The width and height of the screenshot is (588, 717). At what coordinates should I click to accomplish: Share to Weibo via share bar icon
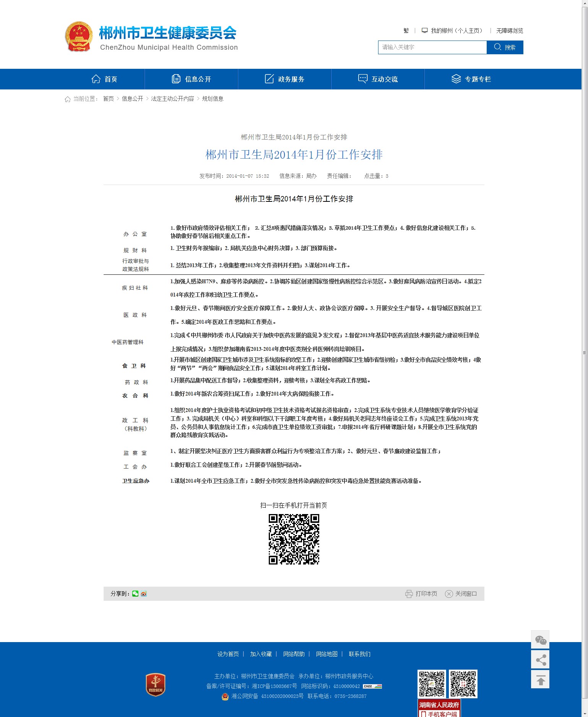pyautogui.click(x=144, y=594)
